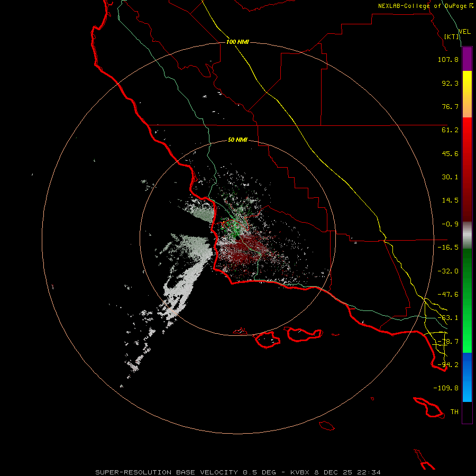Select the TH legend label
The width and height of the screenshot is (476, 476).
click(x=454, y=412)
